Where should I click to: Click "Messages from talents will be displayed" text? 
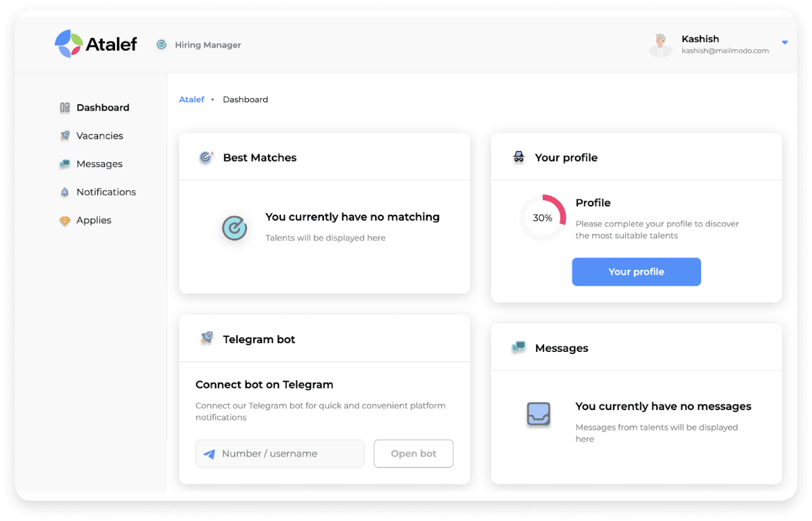click(x=656, y=433)
